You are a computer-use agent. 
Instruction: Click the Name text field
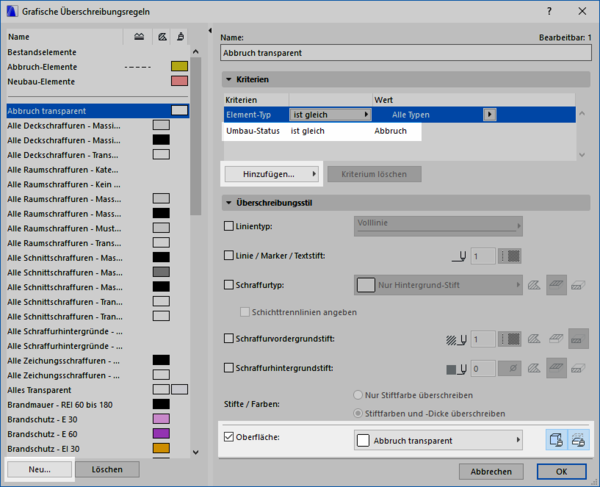(x=406, y=53)
